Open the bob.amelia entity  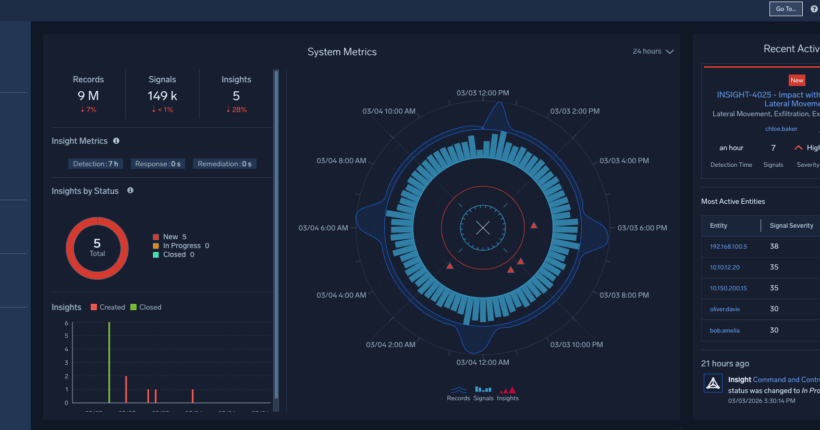(724, 331)
